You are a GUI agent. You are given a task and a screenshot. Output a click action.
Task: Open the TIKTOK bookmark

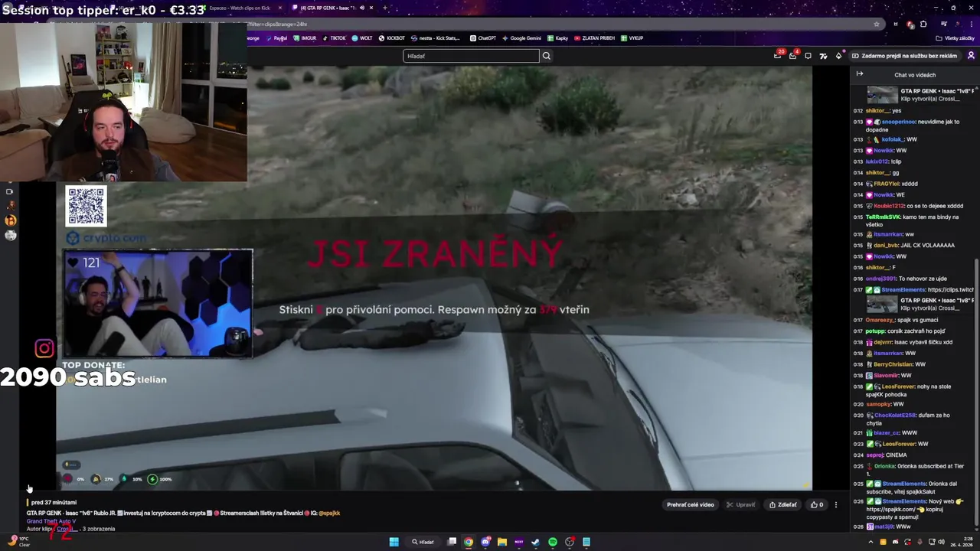(335, 38)
